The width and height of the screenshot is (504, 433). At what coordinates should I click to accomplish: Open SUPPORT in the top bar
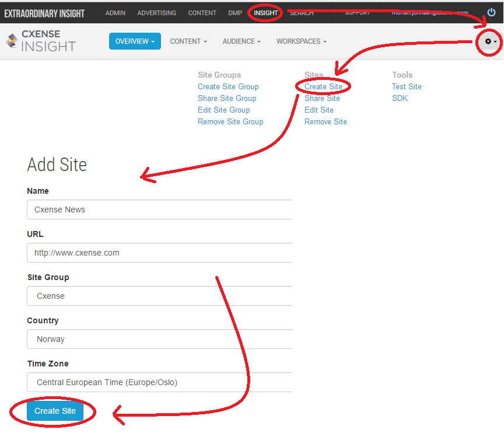point(357,13)
